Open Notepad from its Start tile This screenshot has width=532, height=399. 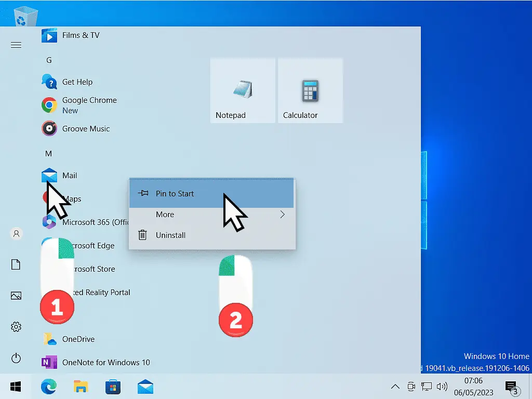point(242,90)
